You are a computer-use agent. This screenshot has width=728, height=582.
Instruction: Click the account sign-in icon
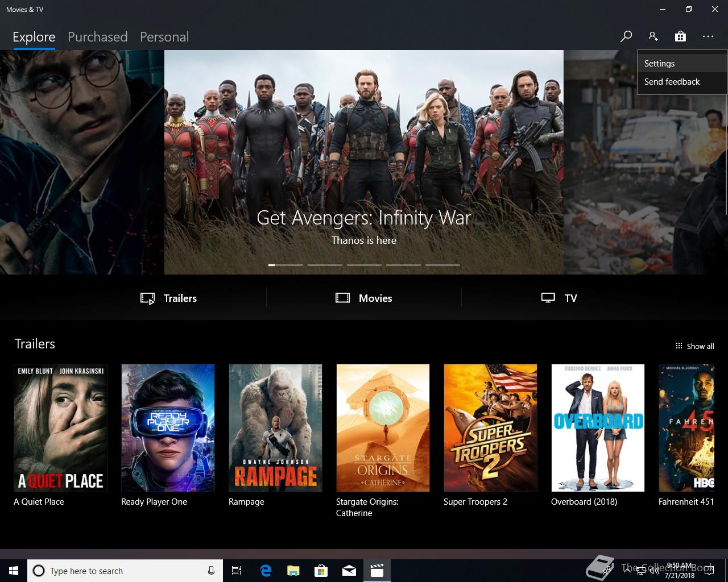653,36
